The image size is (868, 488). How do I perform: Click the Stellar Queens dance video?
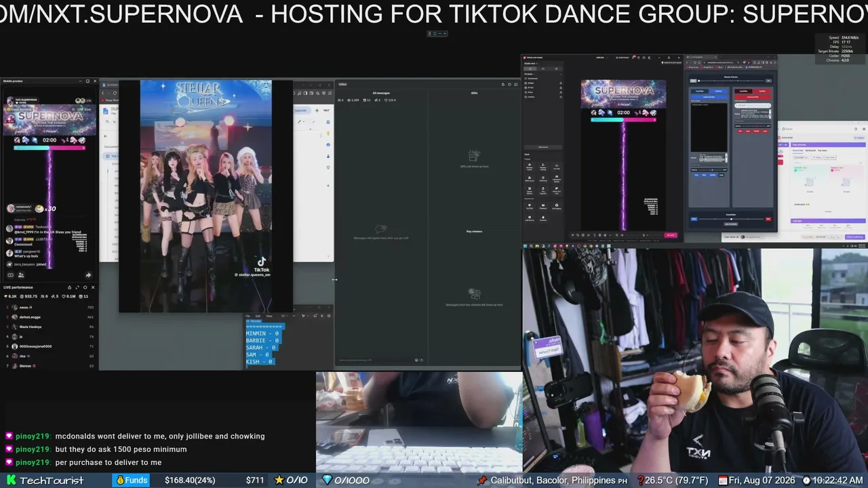(205, 196)
